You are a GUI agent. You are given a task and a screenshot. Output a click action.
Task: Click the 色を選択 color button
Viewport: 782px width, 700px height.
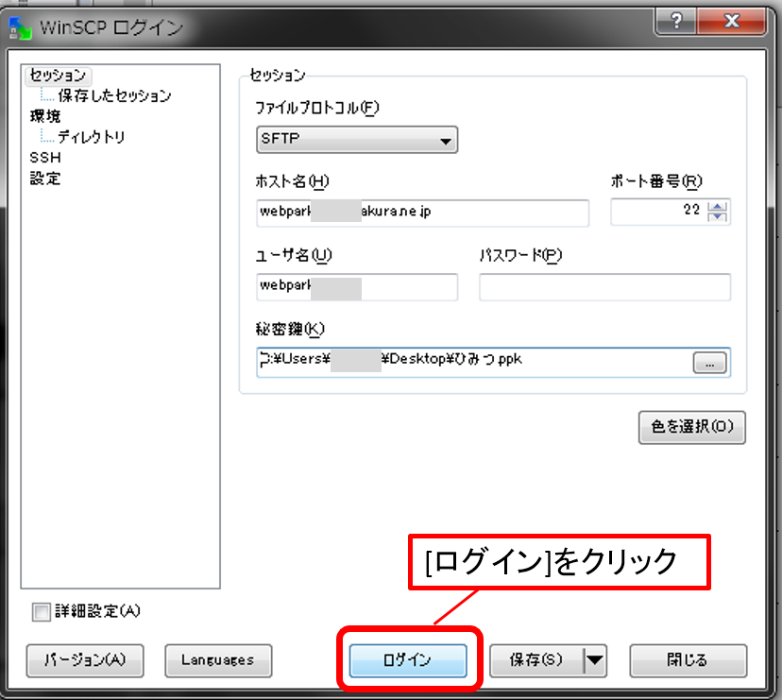click(691, 427)
